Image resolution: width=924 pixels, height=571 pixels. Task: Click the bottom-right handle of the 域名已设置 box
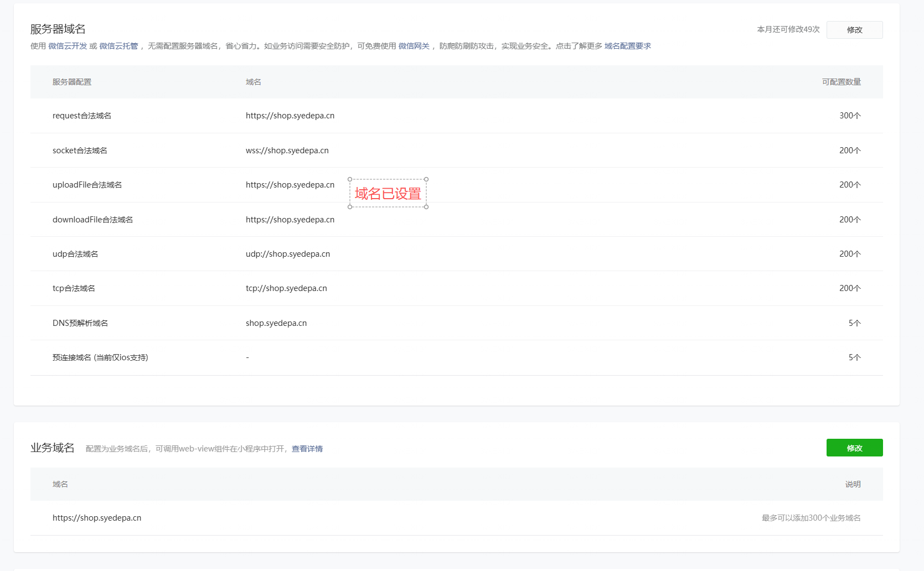point(426,207)
